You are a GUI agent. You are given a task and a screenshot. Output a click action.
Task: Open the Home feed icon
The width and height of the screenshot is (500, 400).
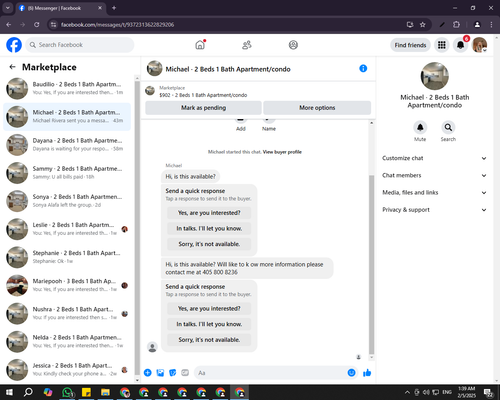click(x=200, y=45)
